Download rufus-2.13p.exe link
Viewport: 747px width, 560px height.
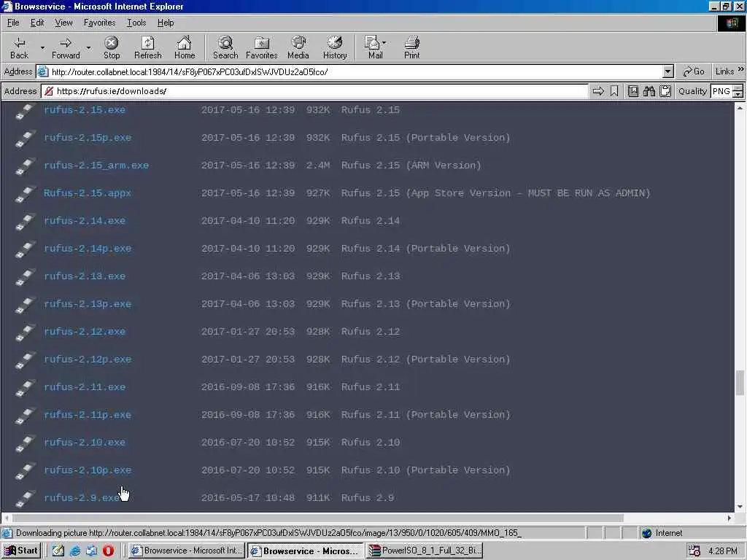88,304
